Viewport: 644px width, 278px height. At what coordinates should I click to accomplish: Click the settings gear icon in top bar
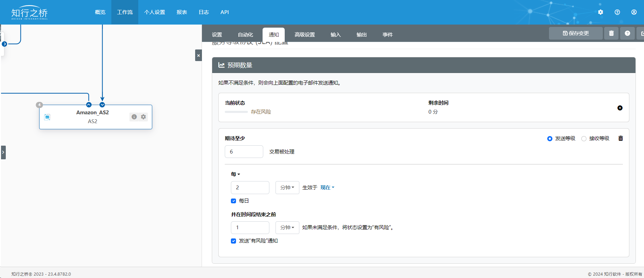pyautogui.click(x=600, y=12)
